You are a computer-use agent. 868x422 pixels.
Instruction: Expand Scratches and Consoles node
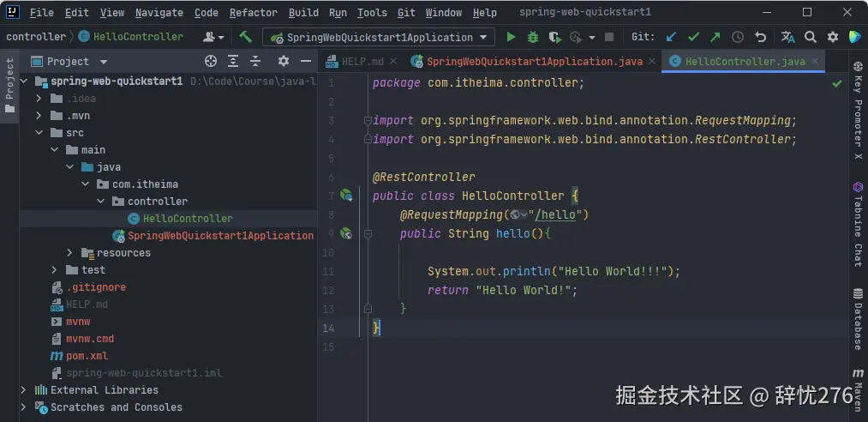click(x=23, y=407)
